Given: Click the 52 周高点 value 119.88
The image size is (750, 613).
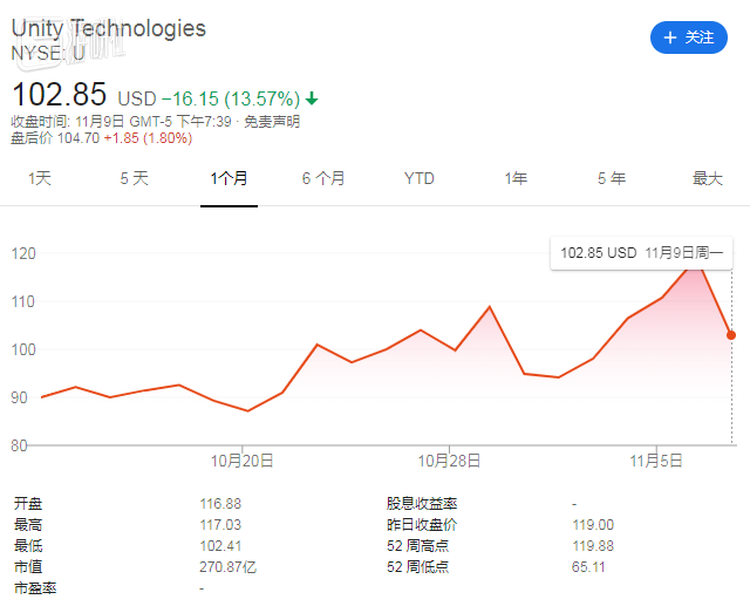Looking at the screenshot, I should (x=593, y=546).
